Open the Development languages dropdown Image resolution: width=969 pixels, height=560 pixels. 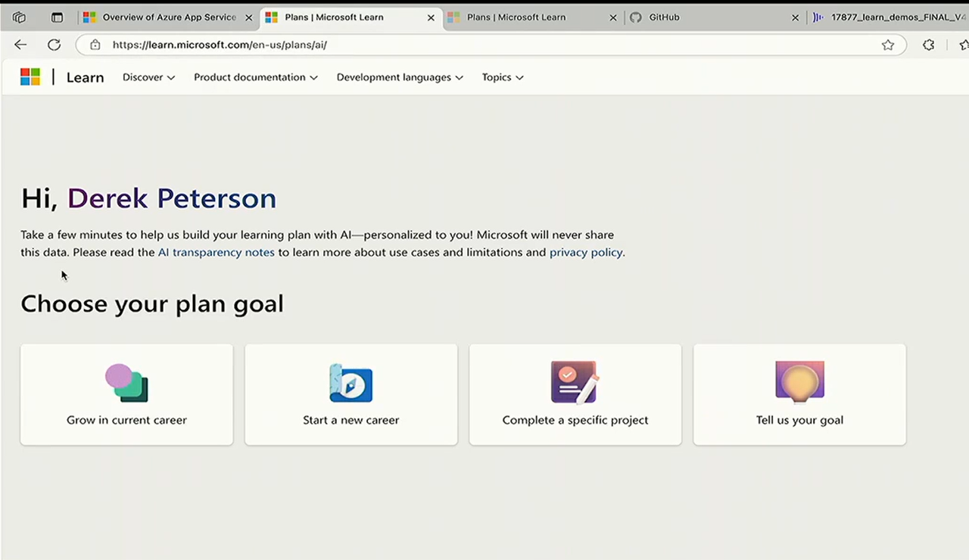coord(399,77)
